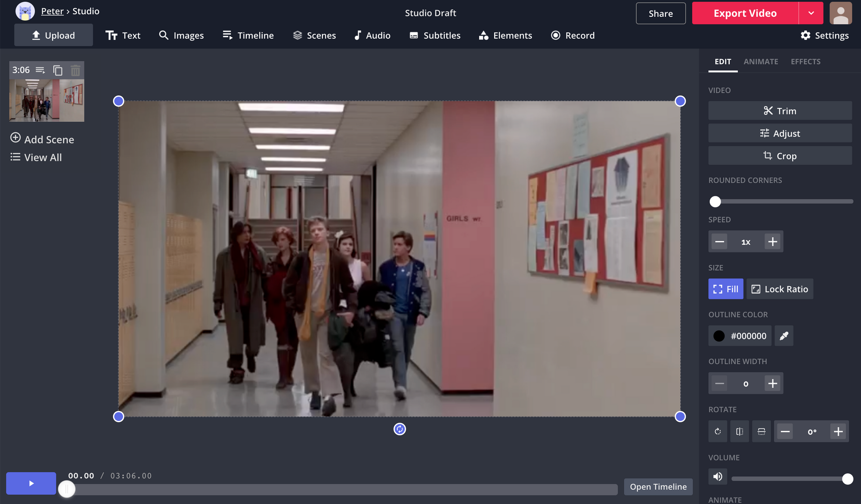Open the Export Video dropdown arrow
Viewport: 861px width, 504px height.
tap(811, 13)
